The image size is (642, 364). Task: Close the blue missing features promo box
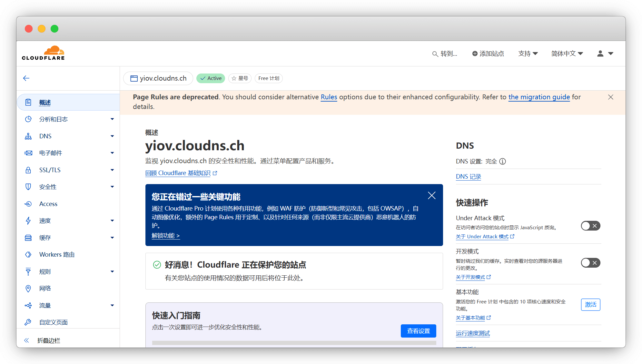[x=431, y=195]
